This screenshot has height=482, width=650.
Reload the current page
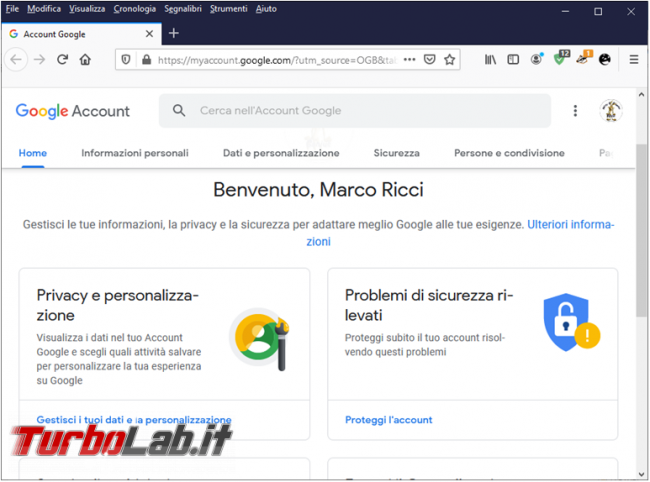[63, 60]
